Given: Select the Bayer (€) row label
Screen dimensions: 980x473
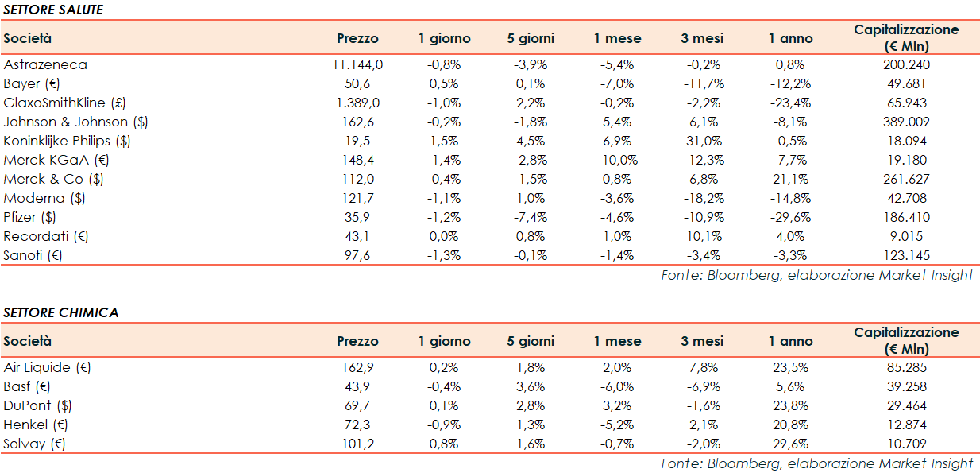Looking at the screenshot, I should [x=33, y=84].
